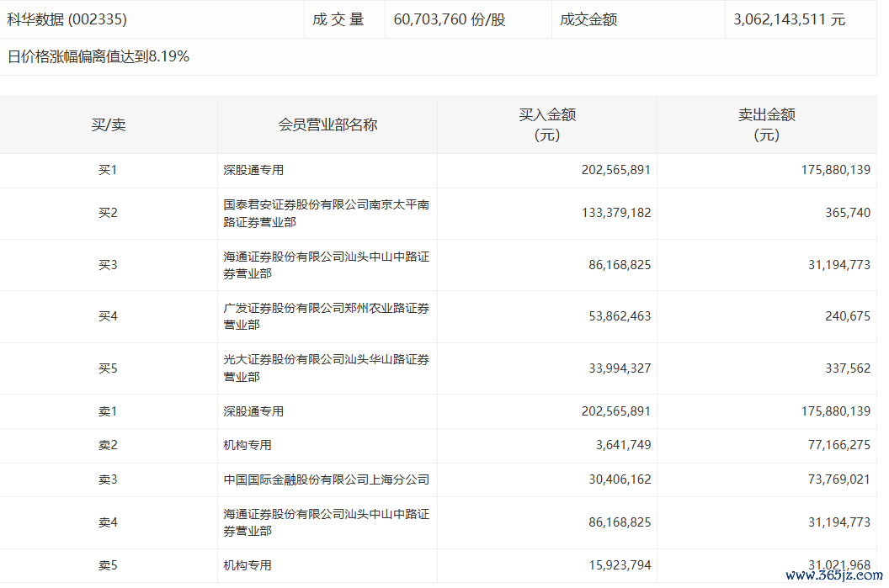Click 31,194,773 in the 卖4 row
Screen dimensions: 889x588
pyautogui.click(x=839, y=522)
